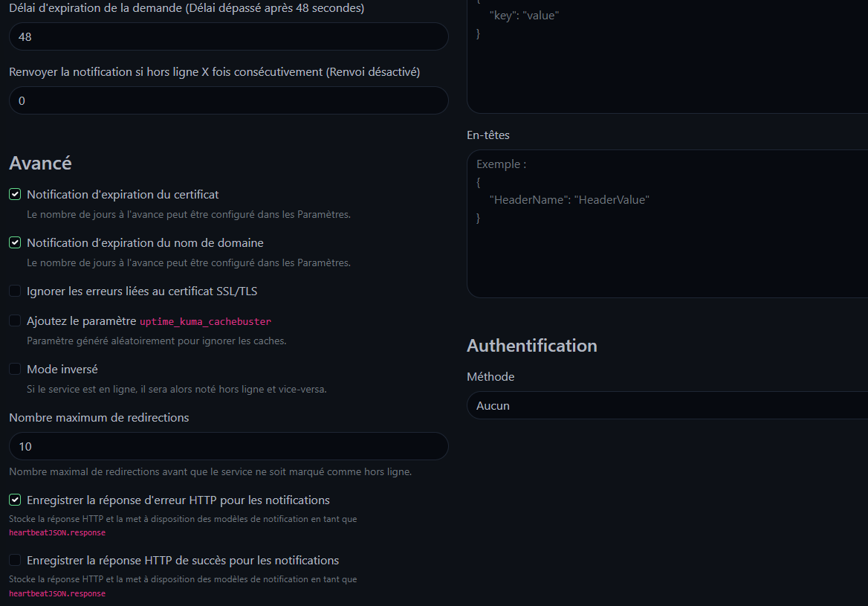Click the 'En-têtes' field label

[x=488, y=135]
